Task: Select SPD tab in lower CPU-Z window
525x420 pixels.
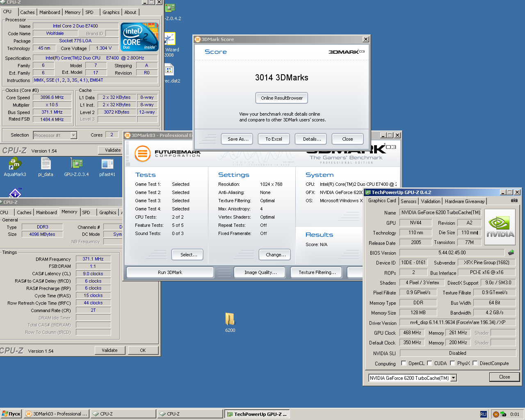Action: (x=86, y=212)
